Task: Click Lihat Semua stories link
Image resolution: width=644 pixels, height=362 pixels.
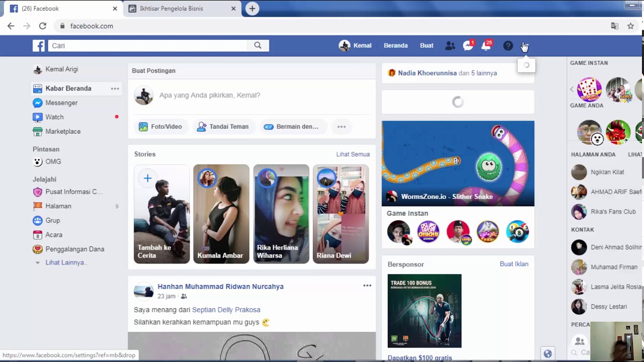Action: coord(353,154)
